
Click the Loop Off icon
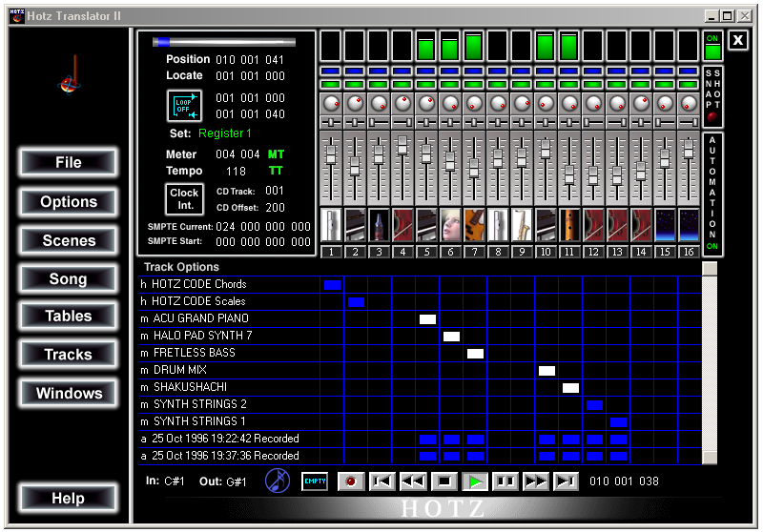184,106
